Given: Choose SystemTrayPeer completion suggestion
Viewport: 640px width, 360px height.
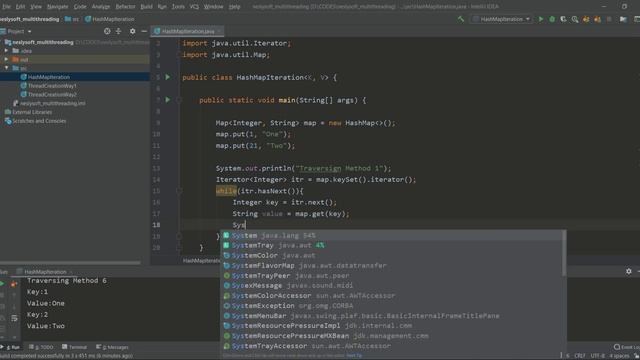Looking at the screenshot, I should coord(391,276).
